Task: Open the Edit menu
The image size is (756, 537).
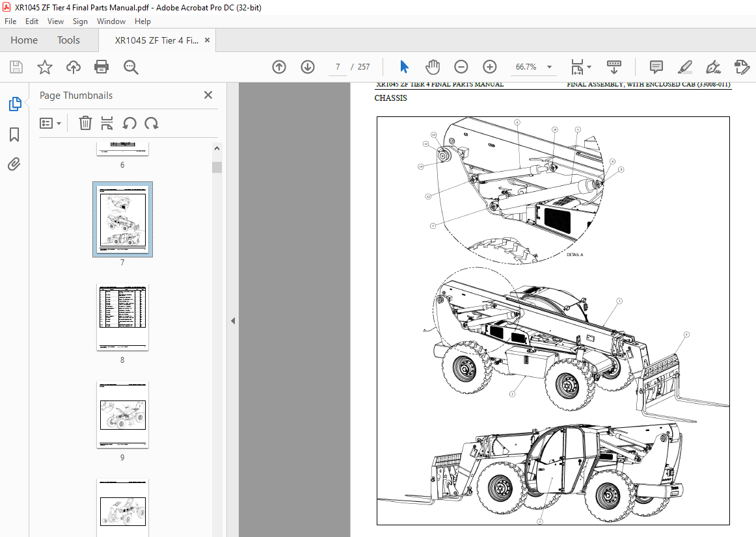Action: tap(32, 21)
